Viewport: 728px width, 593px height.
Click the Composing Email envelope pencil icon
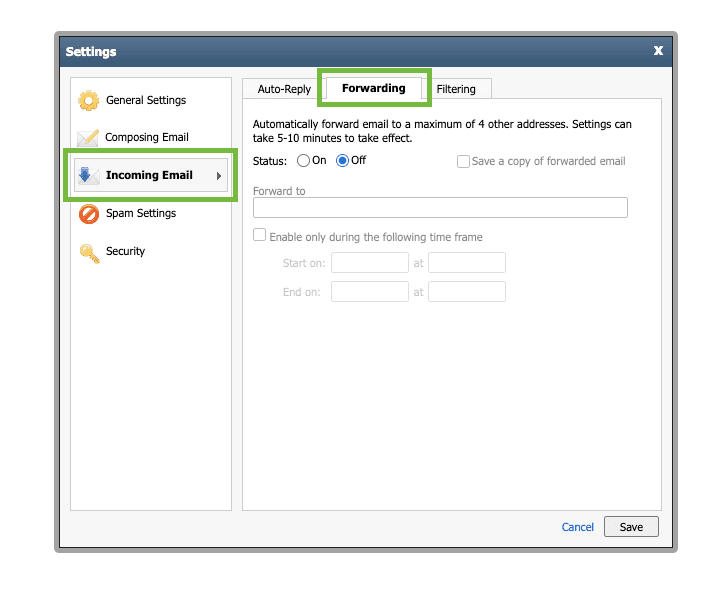tap(88, 137)
